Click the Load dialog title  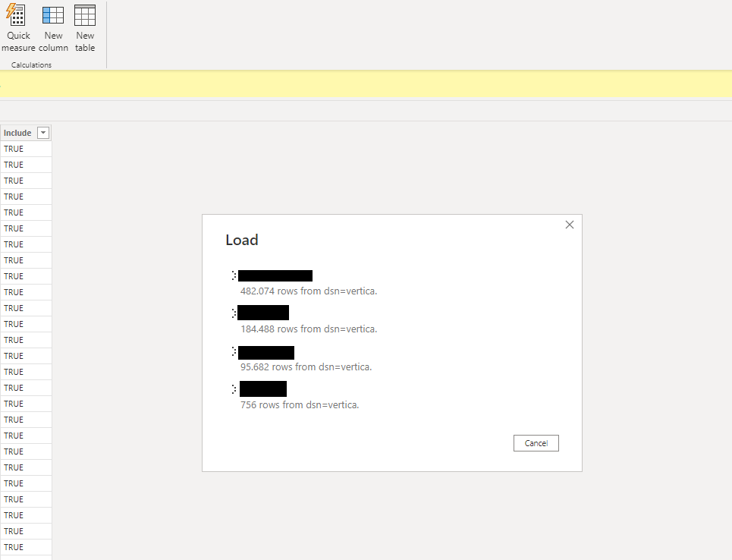tap(242, 240)
